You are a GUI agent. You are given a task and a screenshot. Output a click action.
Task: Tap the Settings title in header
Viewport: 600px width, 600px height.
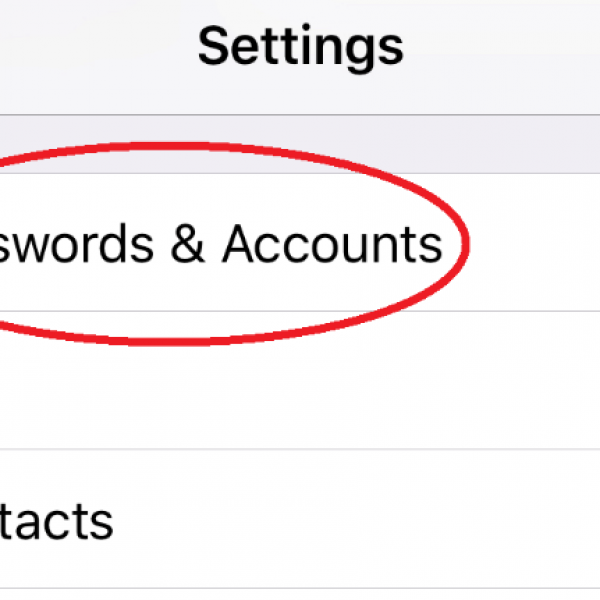300,48
